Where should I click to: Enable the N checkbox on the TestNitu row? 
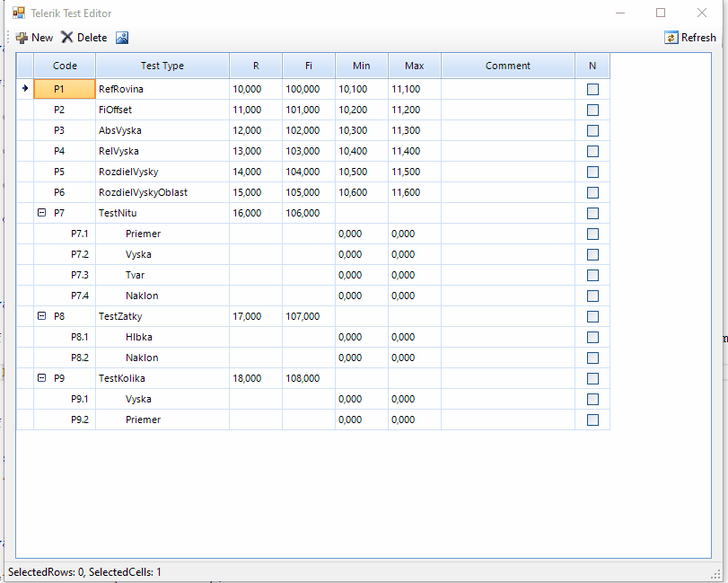pyautogui.click(x=592, y=213)
